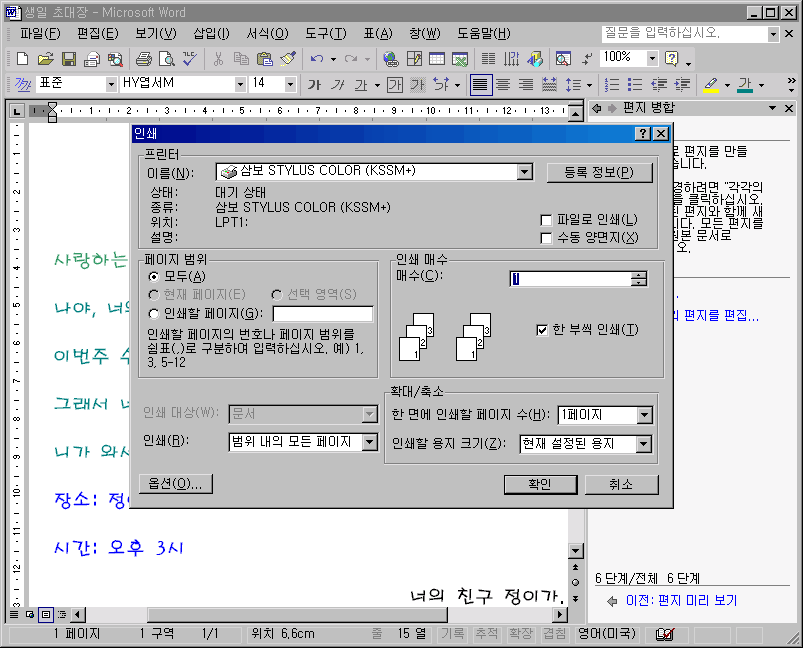803x648 pixels.
Task: Click the horizontal scrollbar thumb
Action: (297, 614)
